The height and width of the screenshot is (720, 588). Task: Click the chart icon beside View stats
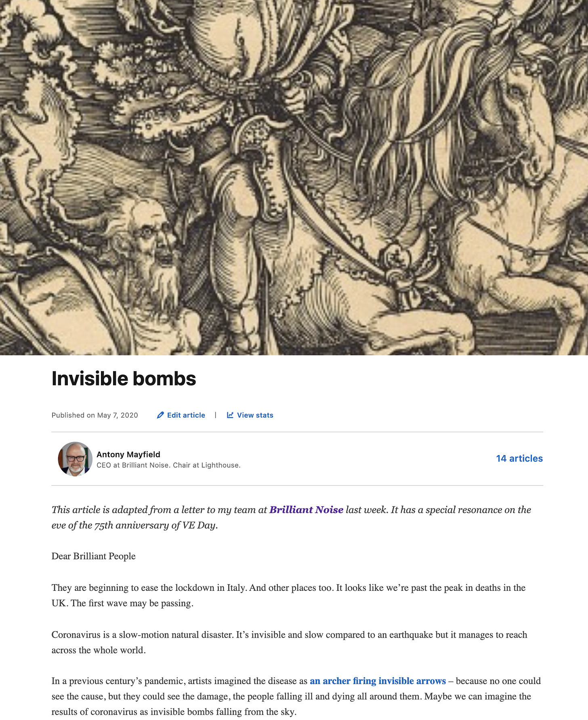tap(230, 415)
